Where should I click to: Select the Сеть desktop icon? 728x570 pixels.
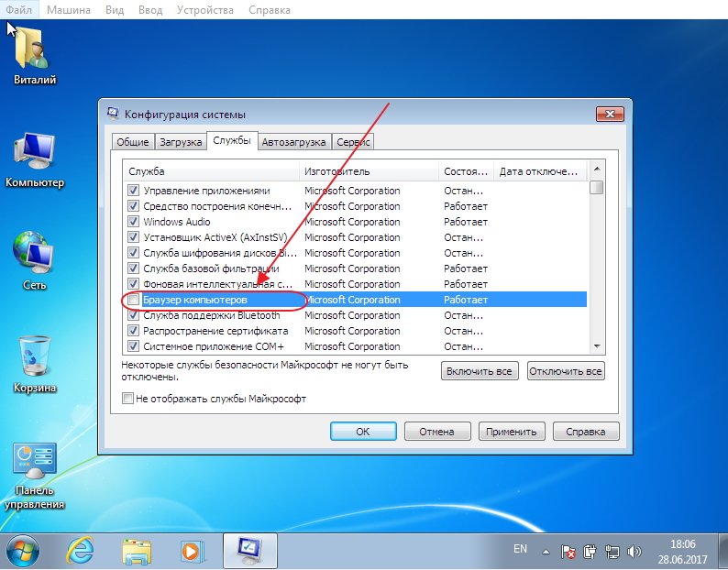34,261
